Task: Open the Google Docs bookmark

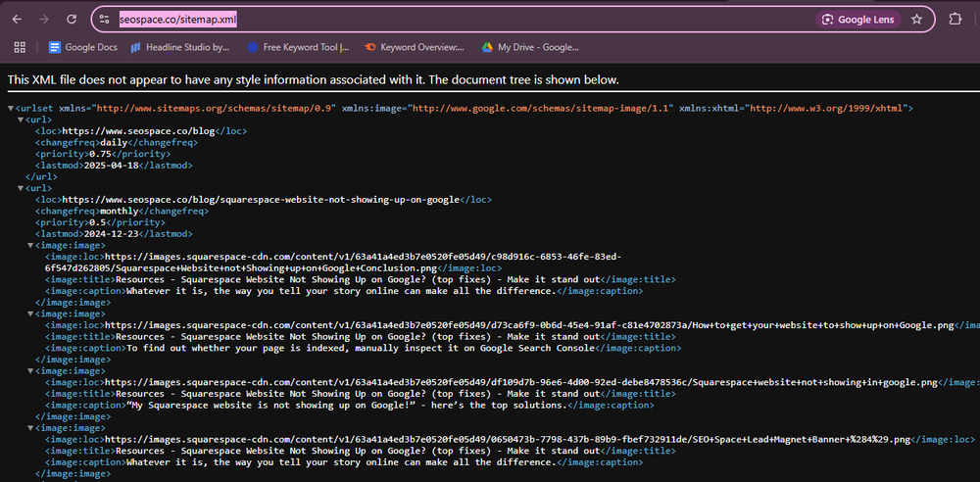Action: [x=83, y=47]
